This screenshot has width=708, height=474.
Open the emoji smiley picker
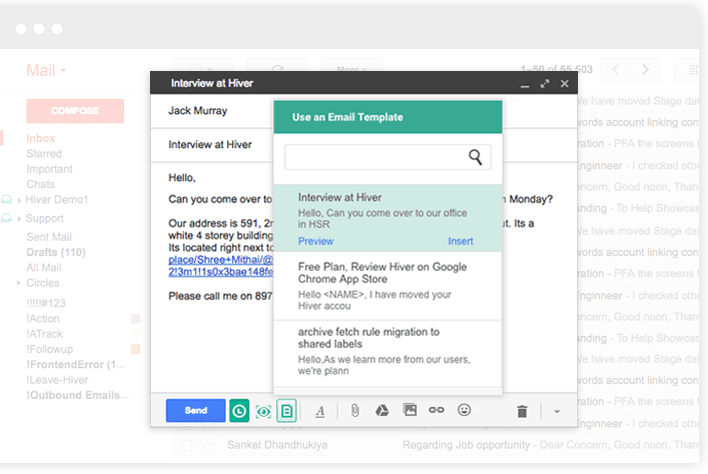coord(464,410)
